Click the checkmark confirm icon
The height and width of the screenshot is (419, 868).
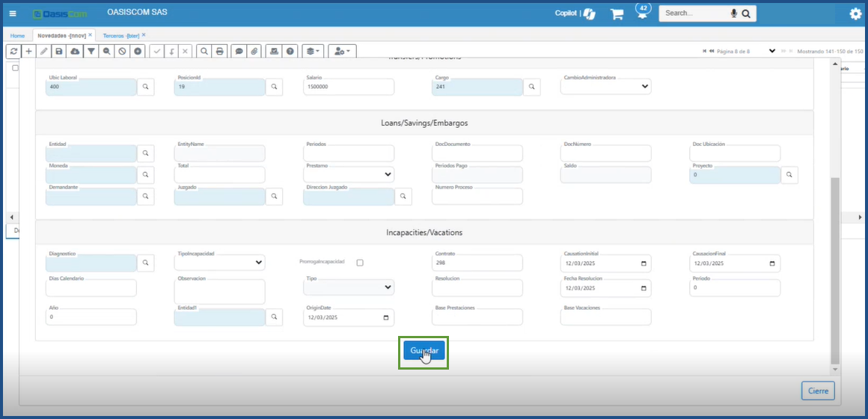click(x=157, y=51)
